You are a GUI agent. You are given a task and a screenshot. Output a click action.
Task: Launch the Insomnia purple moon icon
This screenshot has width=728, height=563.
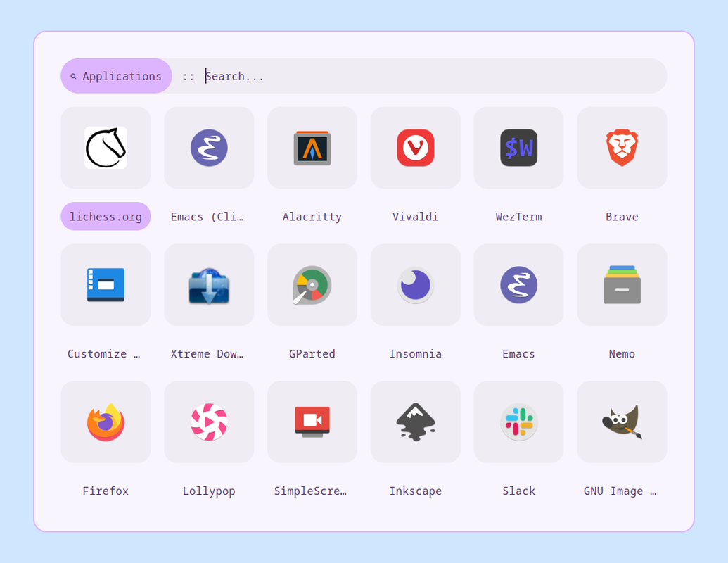pos(416,285)
